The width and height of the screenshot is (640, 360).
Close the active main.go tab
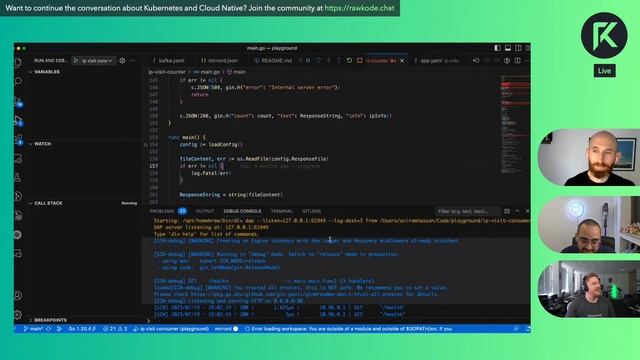click(402, 60)
